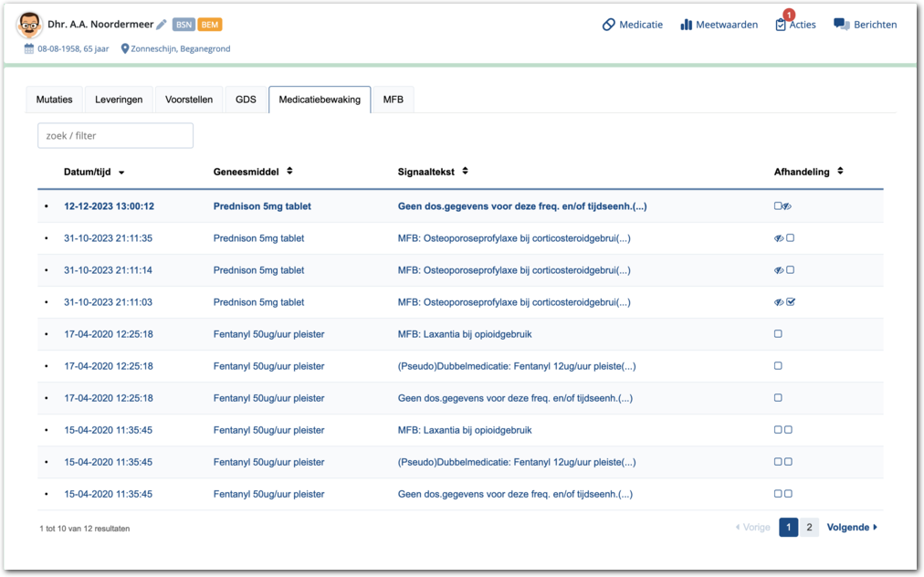Click the zoek / filter search field
The height and width of the screenshot is (577, 924).
click(115, 136)
